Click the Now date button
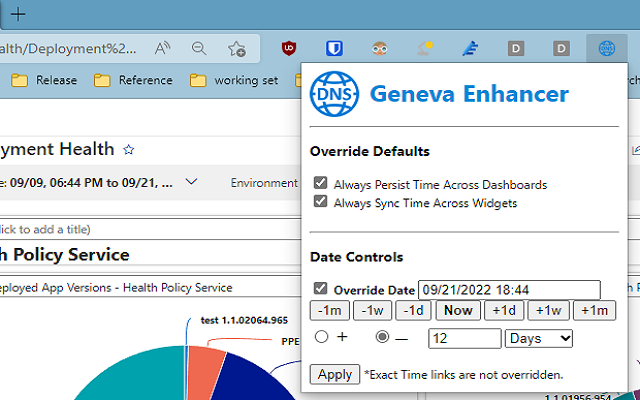 [458, 311]
